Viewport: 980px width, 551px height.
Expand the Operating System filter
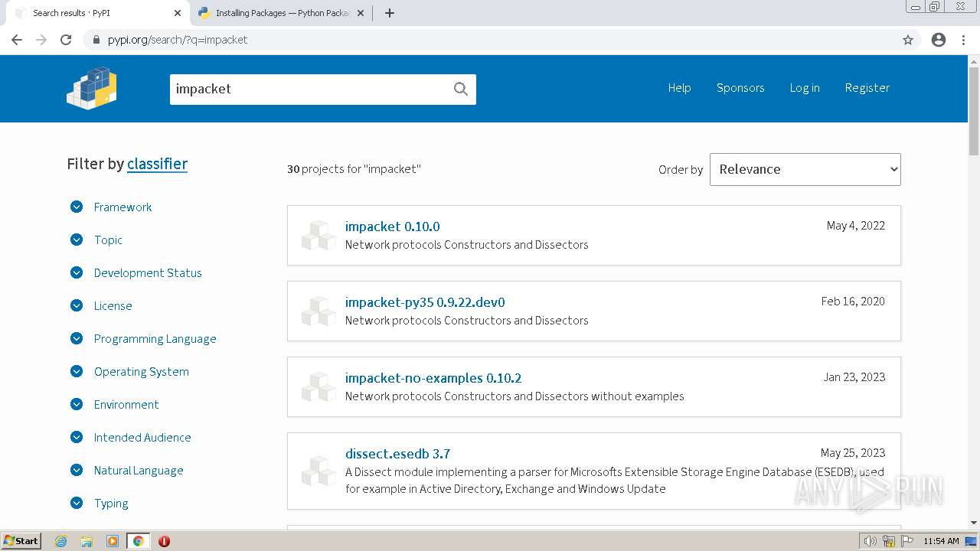tap(129, 372)
